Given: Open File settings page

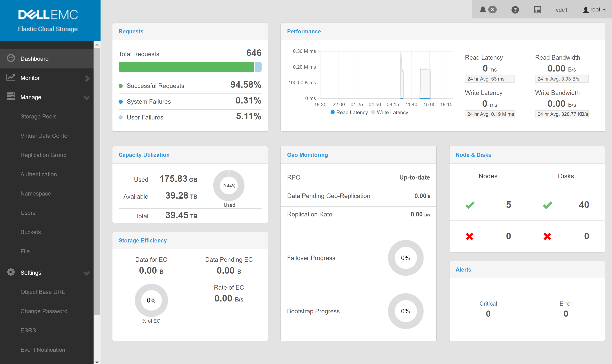Looking at the screenshot, I should [25, 251].
